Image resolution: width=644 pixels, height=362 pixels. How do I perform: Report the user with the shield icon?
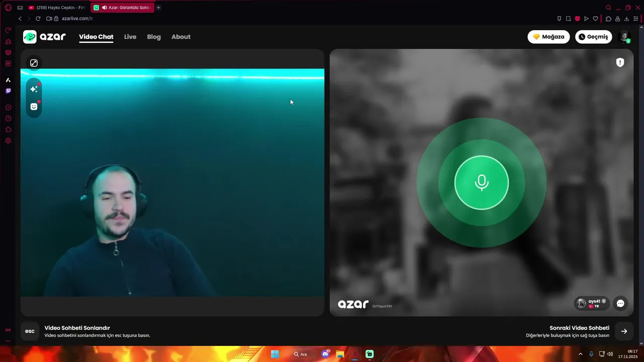tap(620, 62)
